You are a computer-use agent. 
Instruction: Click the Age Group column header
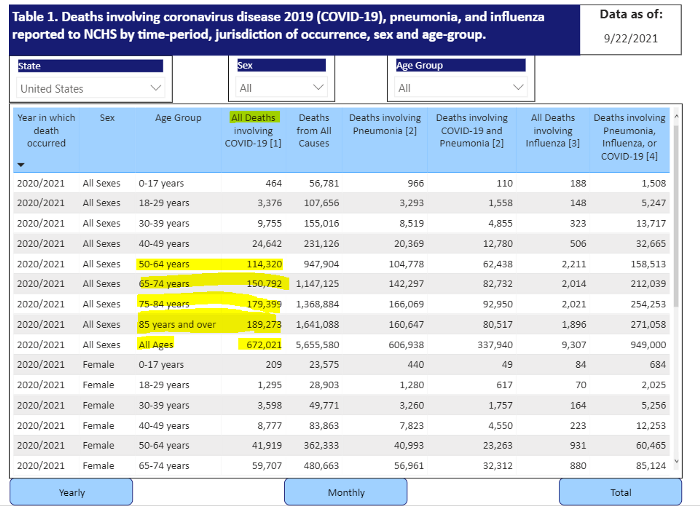pyautogui.click(x=178, y=118)
